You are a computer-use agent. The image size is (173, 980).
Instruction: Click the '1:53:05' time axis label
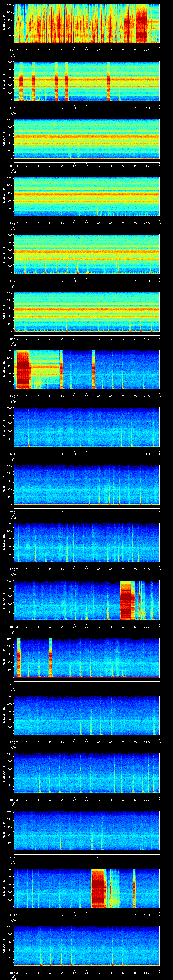[14, 742]
